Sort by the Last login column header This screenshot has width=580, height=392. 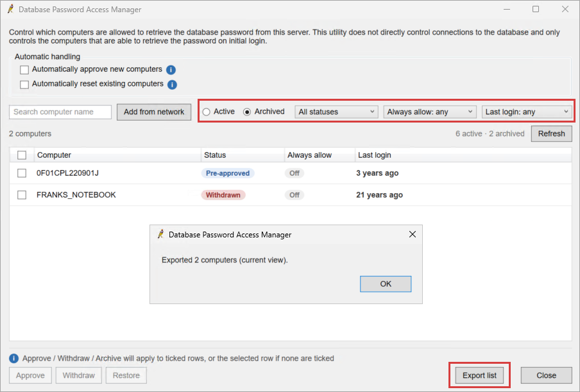[x=463, y=155]
